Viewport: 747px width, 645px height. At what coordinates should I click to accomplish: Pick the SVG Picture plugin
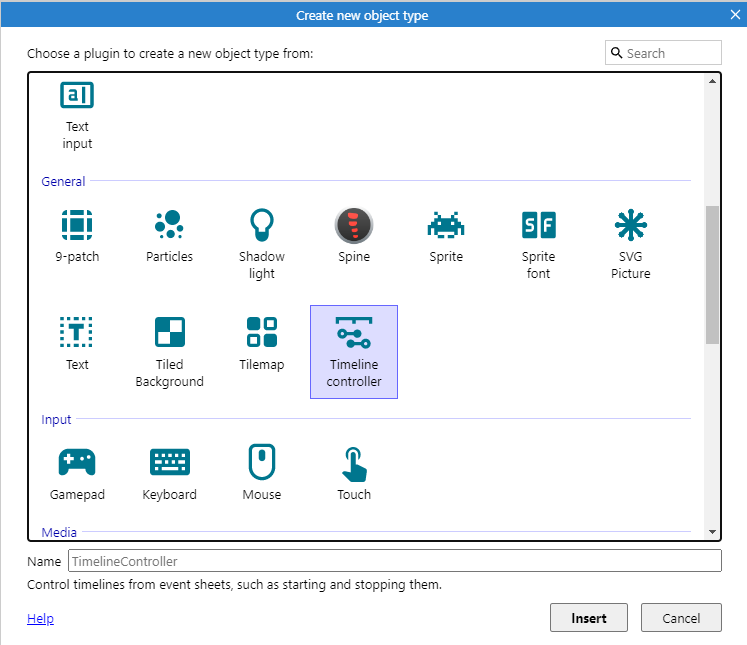(x=631, y=226)
